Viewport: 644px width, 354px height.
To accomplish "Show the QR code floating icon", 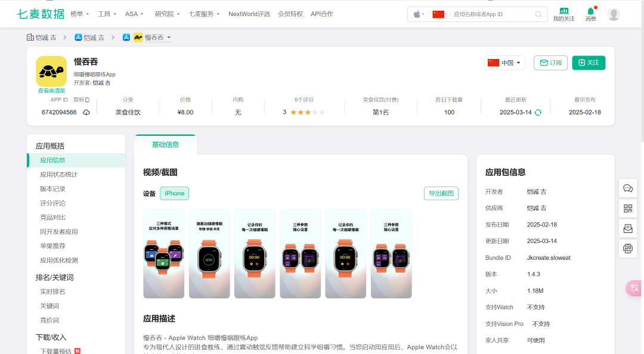I will click(x=627, y=209).
